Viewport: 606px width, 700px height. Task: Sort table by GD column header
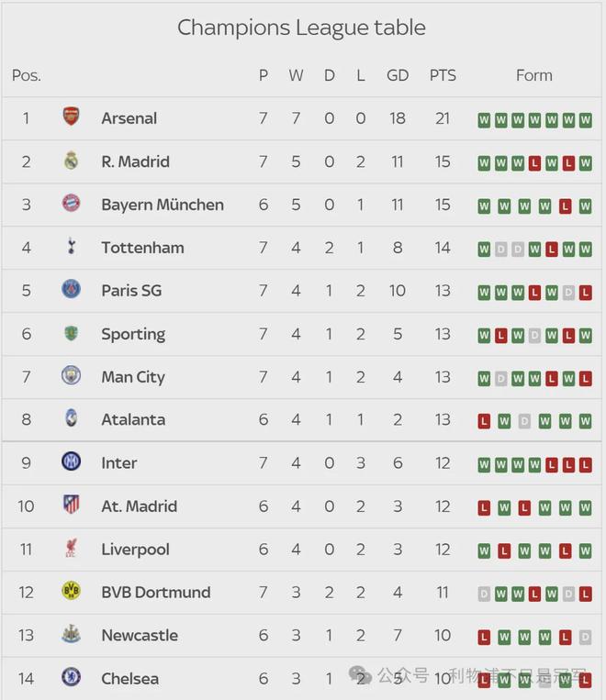[x=398, y=75]
